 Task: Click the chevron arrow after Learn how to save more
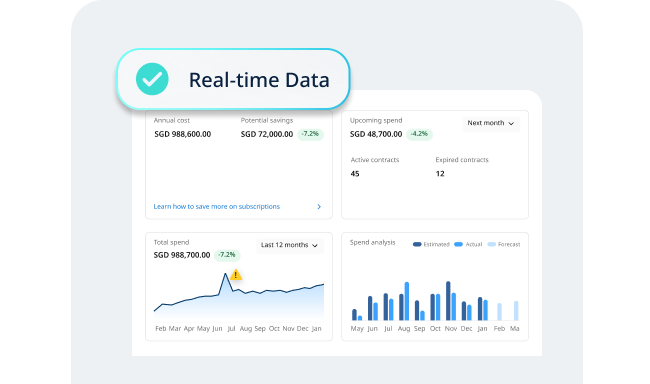click(319, 207)
